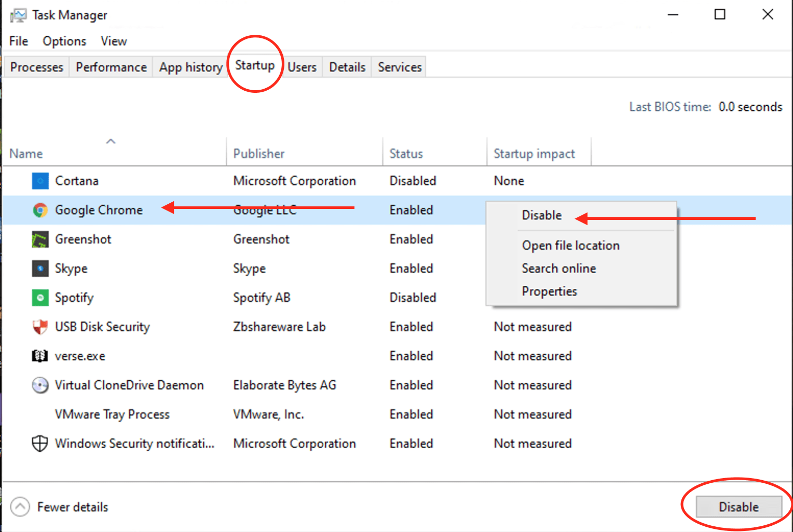Choose Disable from the context menu
Screen dimensions: 793x532
pos(542,215)
